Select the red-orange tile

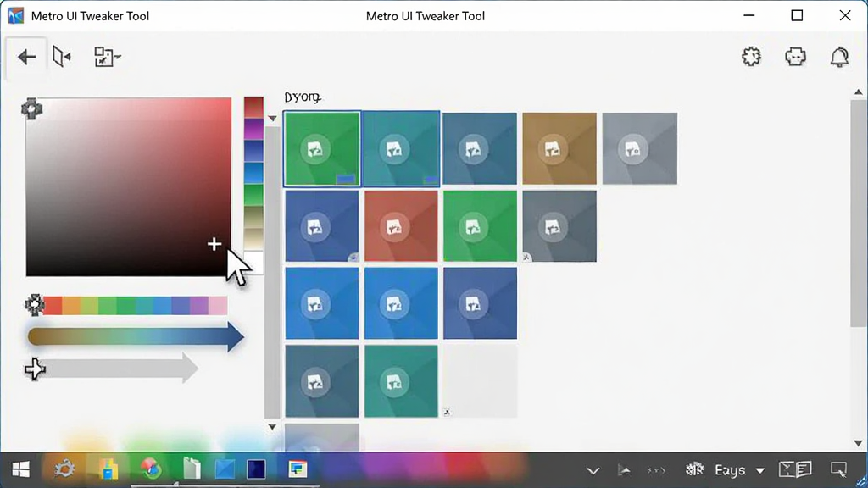point(401,226)
